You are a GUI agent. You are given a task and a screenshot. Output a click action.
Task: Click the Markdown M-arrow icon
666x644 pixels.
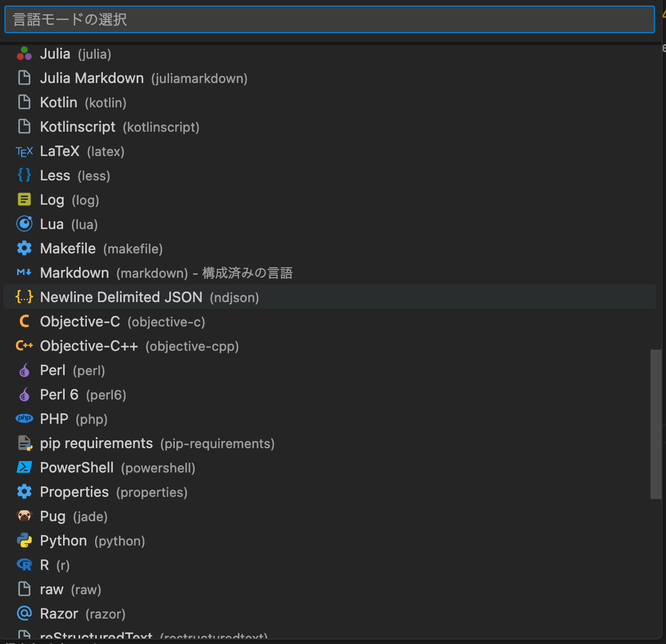point(24,273)
